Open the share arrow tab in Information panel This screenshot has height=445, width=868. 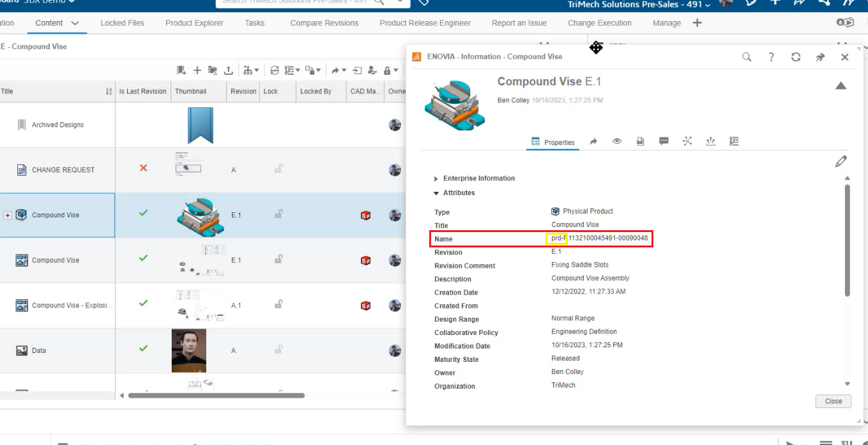click(593, 141)
